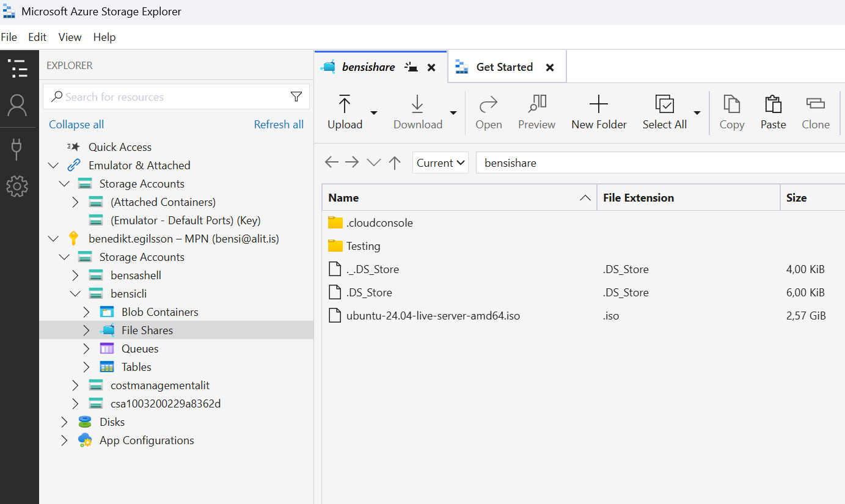Click the Download toolbar button
Image resolution: width=845 pixels, height=504 pixels.
pyautogui.click(x=418, y=112)
